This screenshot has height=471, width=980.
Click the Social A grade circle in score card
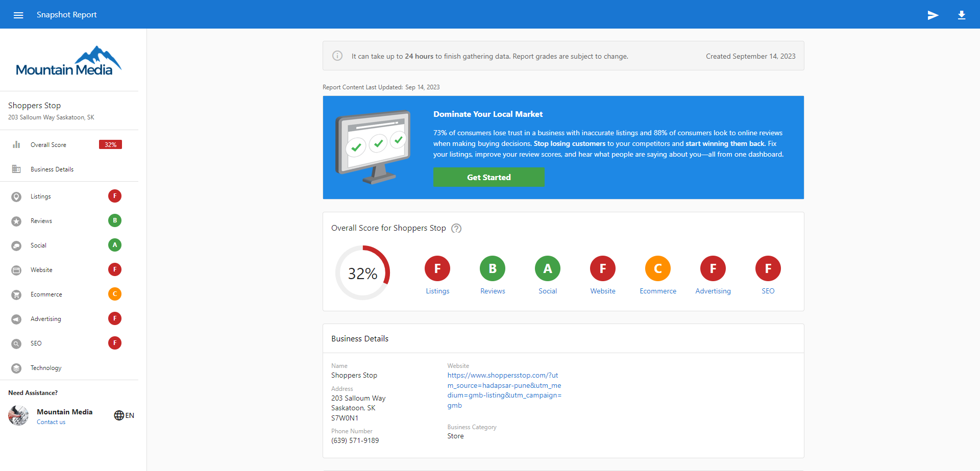click(x=548, y=268)
